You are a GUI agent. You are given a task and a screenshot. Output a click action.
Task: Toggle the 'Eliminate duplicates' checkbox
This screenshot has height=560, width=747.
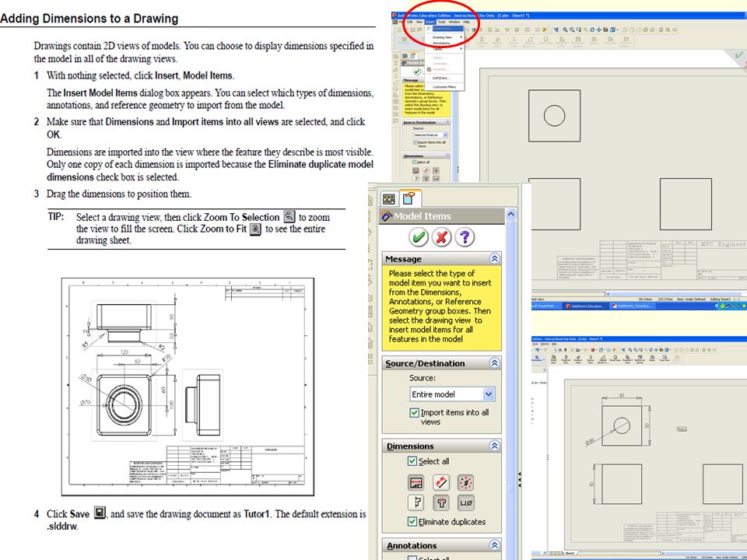click(412, 522)
